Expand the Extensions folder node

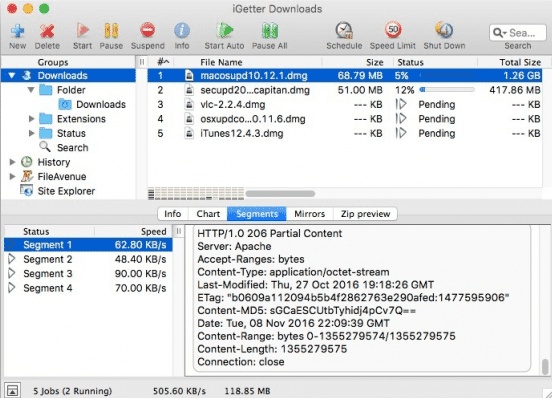tap(32, 119)
